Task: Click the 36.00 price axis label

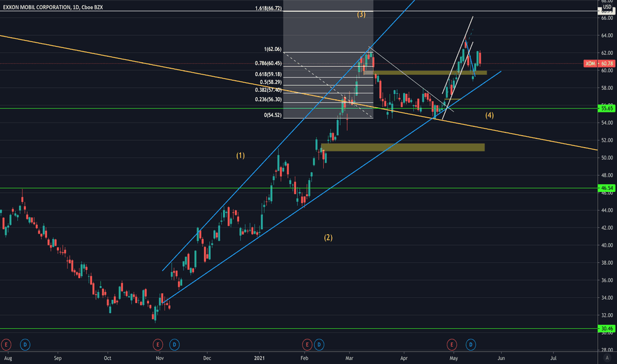Action: pos(607,280)
